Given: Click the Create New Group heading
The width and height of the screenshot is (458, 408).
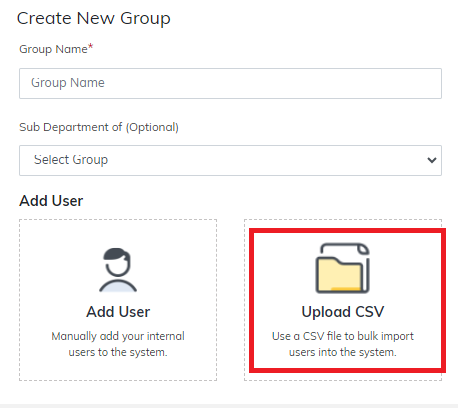Looking at the screenshot, I should 94,18.
